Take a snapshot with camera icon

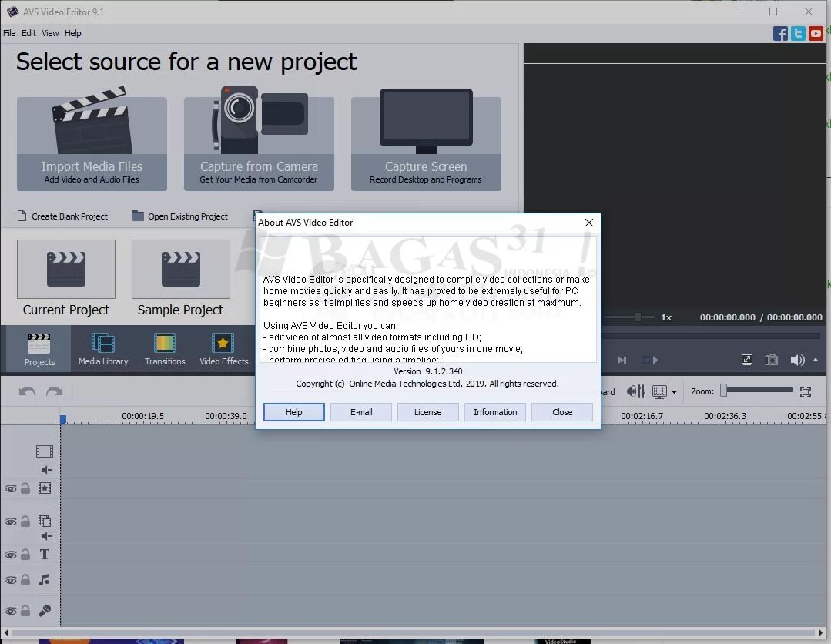pyautogui.click(x=772, y=361)
